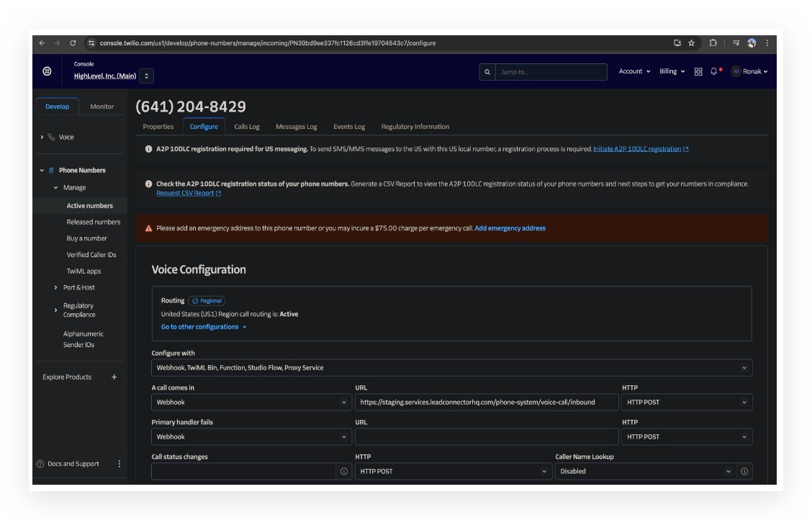Select the Configure tab
812x520 pixels.
[x=204, y=126]
